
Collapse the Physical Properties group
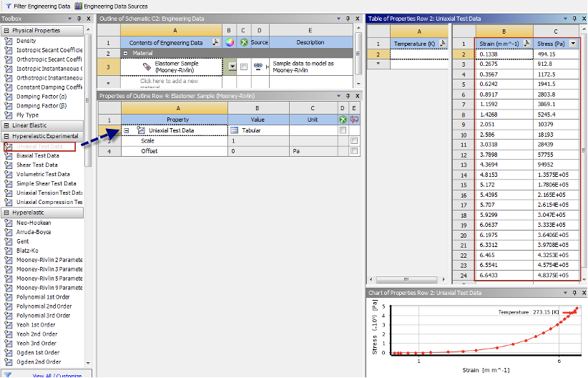point(6,30)
